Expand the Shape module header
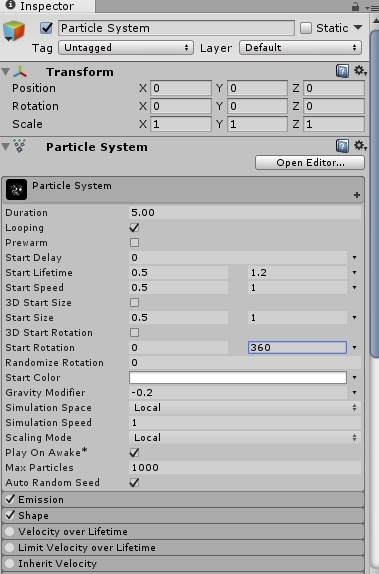Screen dimensions: 379x574 (183, 515)
